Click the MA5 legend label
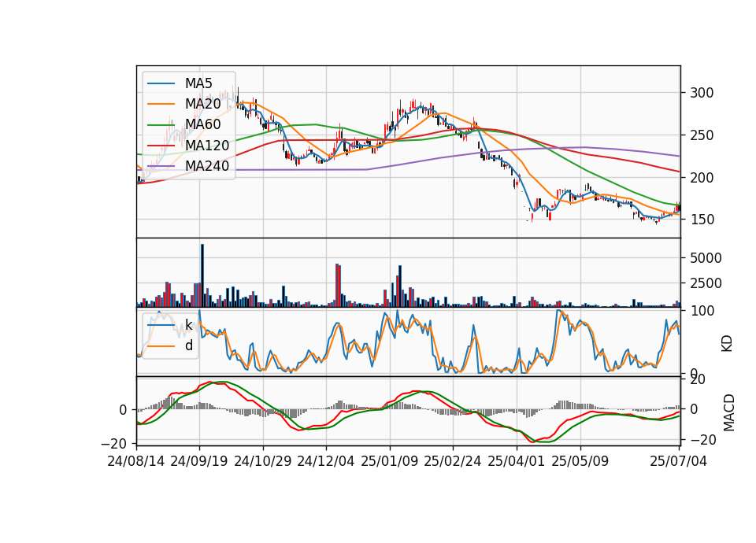 pos(198,83)
